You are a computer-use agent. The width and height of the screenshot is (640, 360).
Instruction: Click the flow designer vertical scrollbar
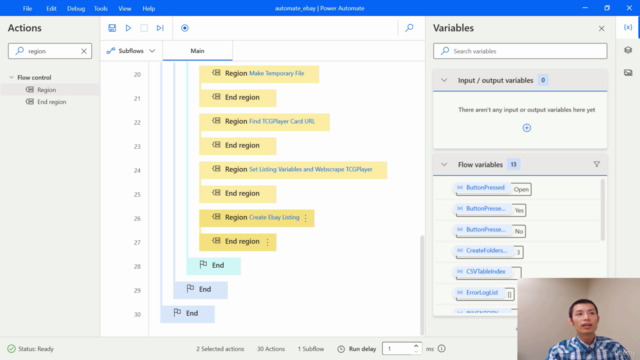point(422,285)
